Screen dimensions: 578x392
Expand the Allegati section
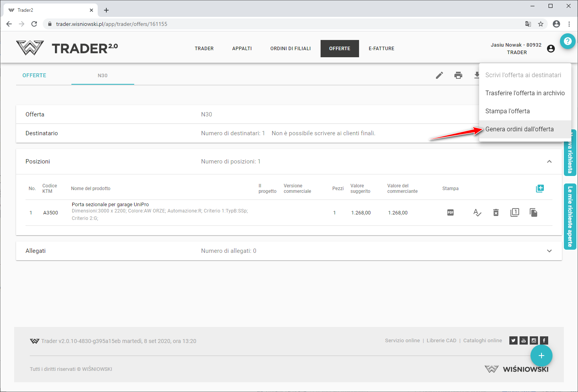(x=549, y=251)
